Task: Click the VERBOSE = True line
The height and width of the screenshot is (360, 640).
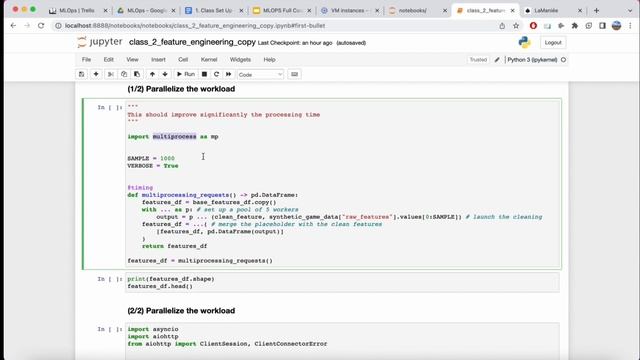Action: coord(153,166)
